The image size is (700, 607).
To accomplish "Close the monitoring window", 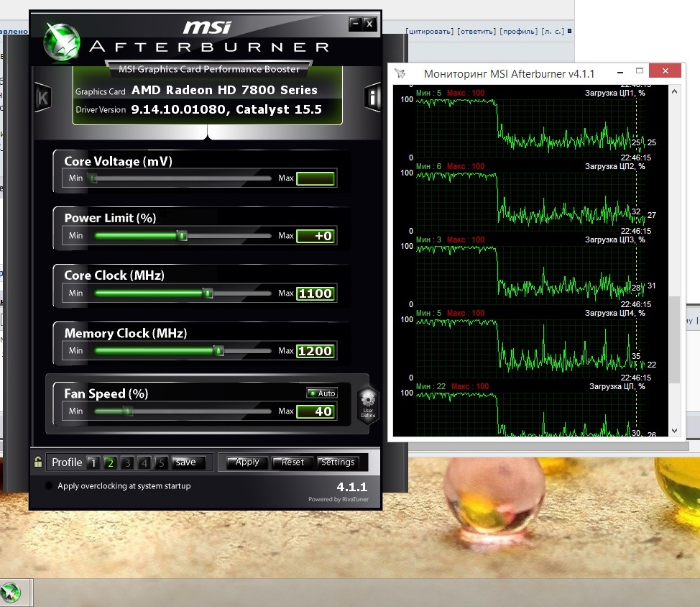I will point(666,71).
